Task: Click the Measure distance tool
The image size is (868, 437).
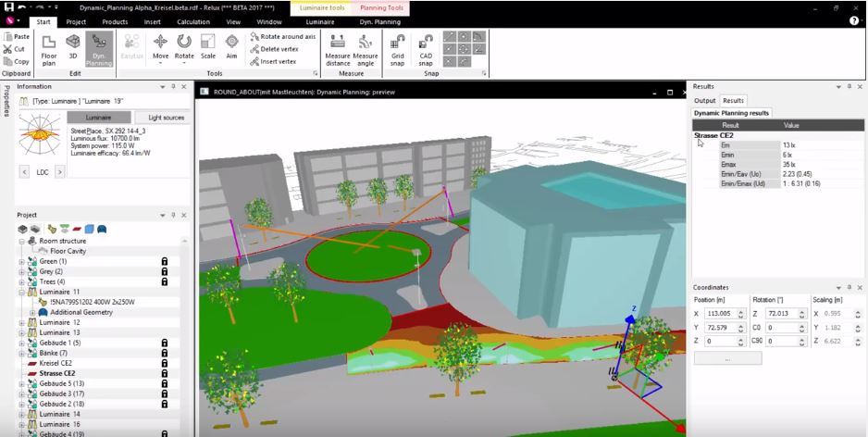Action: point(338,49)
